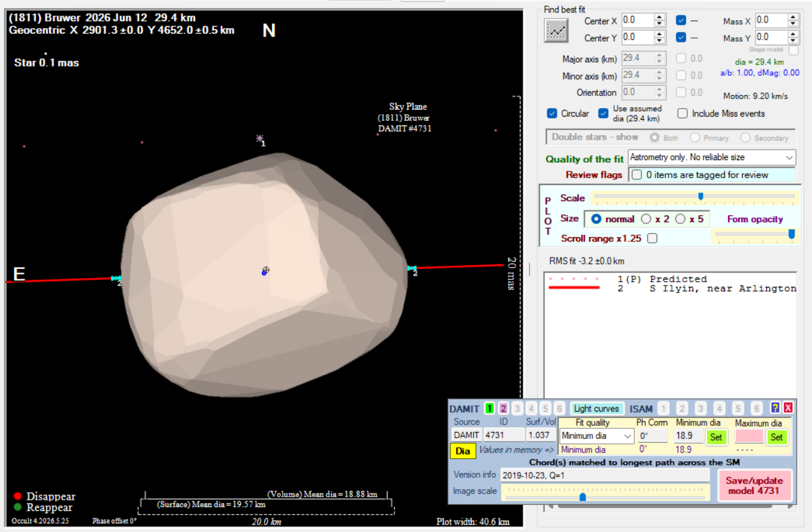
Task: Click the Ph Corrn 0° field
Action: coord(652,436)
